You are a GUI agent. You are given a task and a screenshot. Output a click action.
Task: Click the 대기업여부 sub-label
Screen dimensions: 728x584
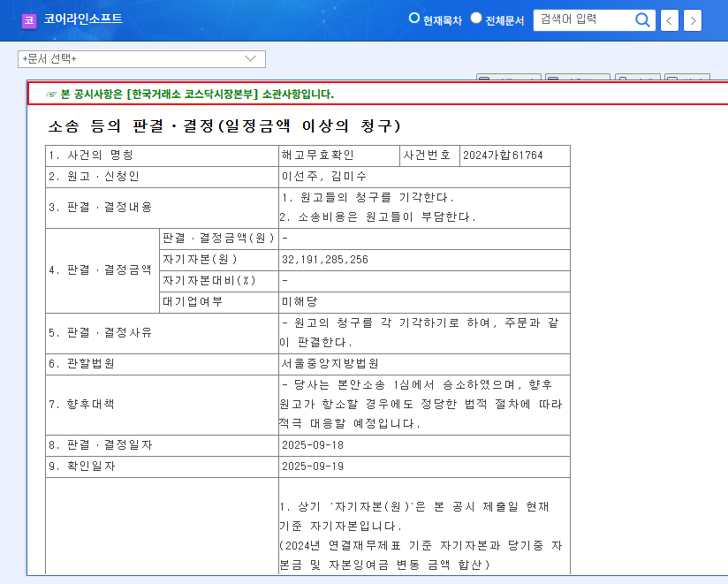[193, 302]
